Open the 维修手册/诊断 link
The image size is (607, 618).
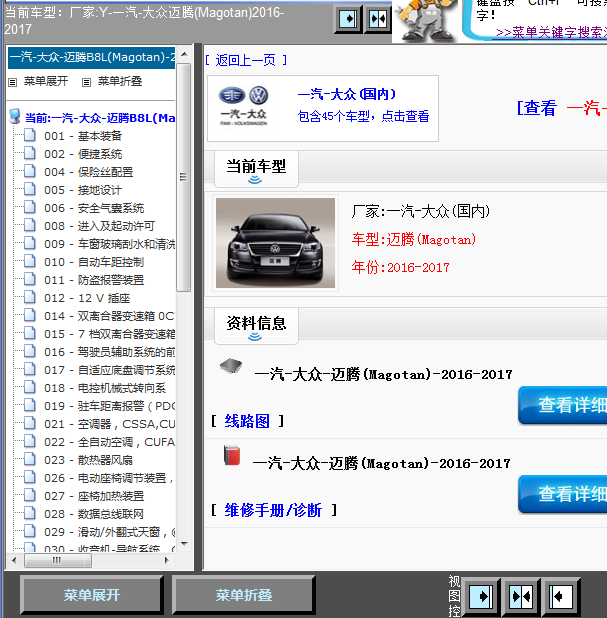[x=273, y=510]
